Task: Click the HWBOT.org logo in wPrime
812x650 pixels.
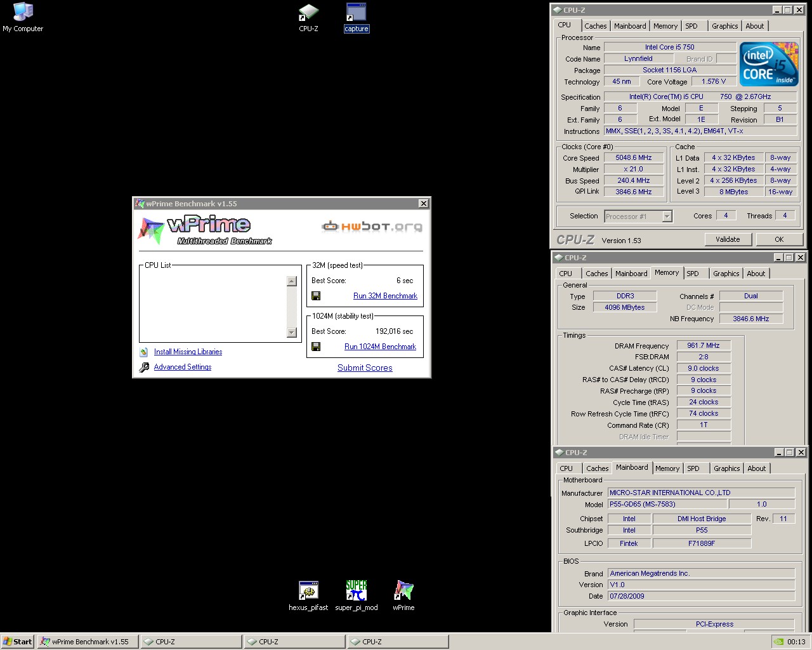Action: point(372,227)
